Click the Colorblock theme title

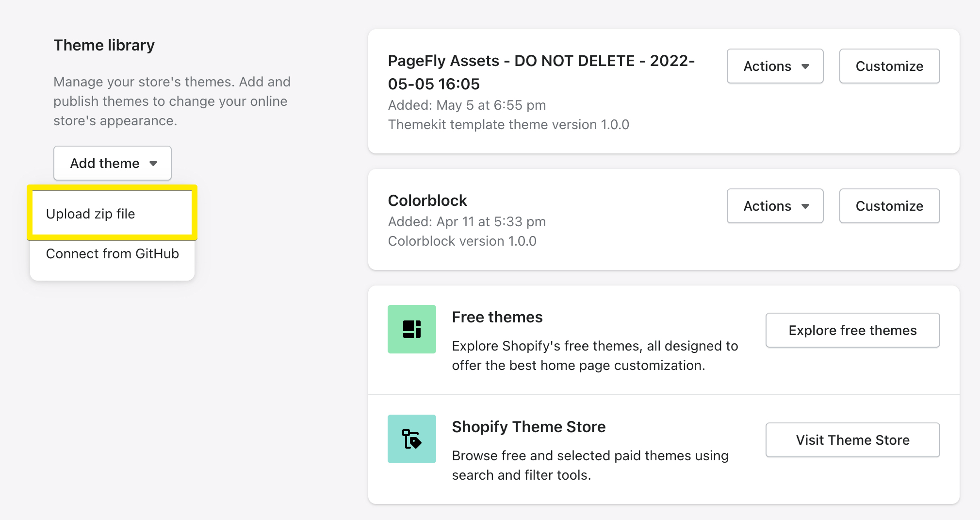click(427, 200)
